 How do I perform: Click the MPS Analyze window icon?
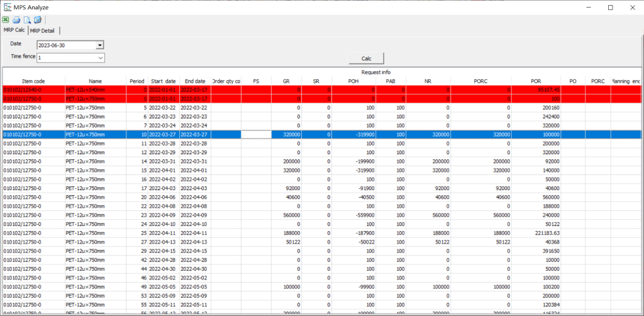click(7, 7)
